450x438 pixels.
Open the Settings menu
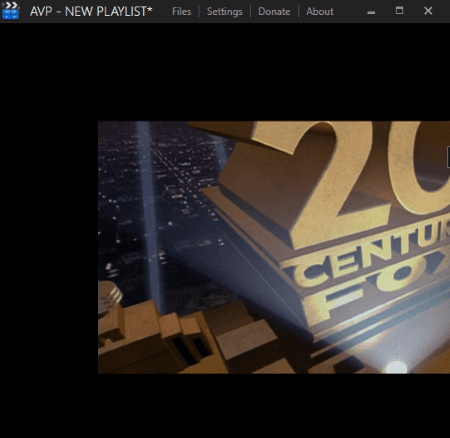[225, 12]
